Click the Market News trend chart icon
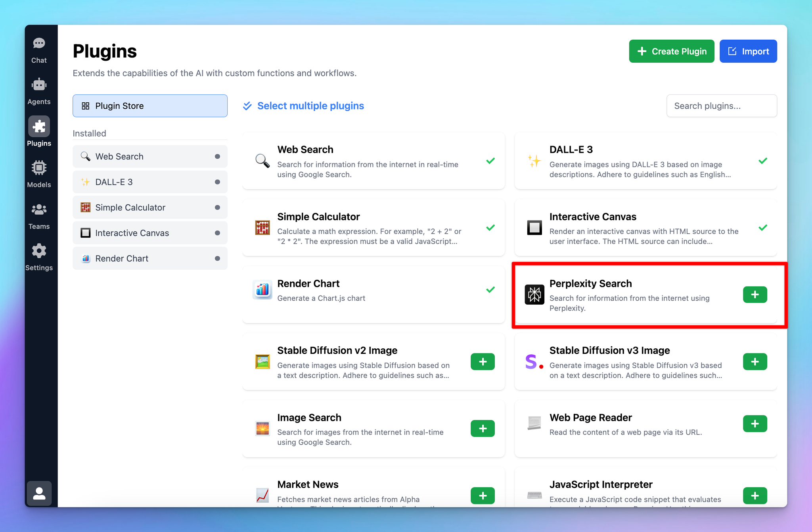Viewport: 812px width, 532px height. [x=262, y=496]
